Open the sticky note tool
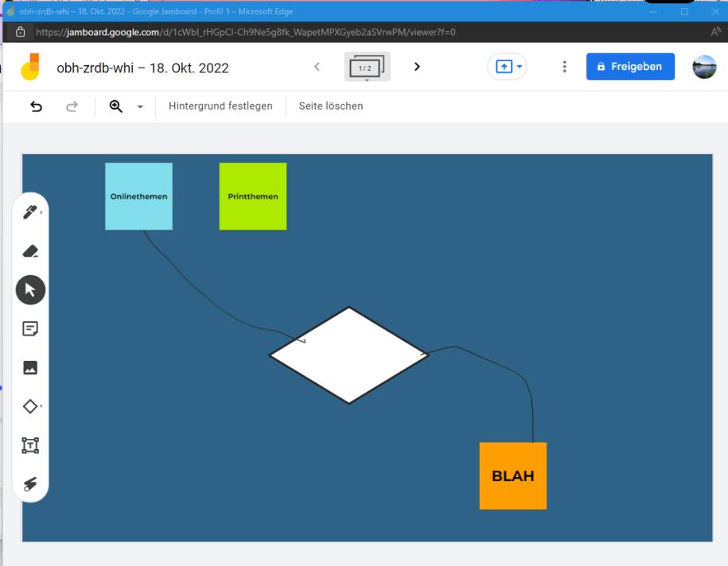This screenshot has height=566, width=728. (29, 328)
